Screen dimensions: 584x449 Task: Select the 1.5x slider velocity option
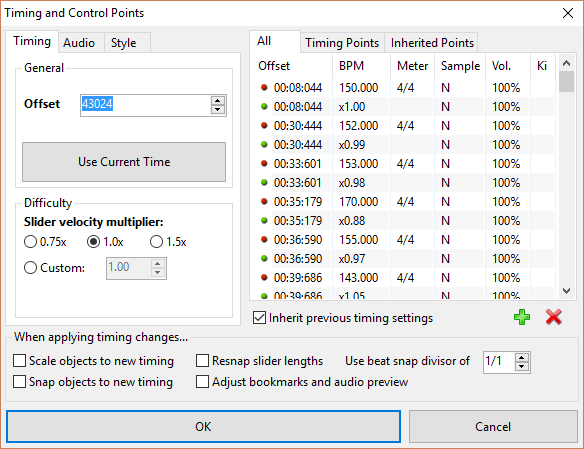coord(156,242)
